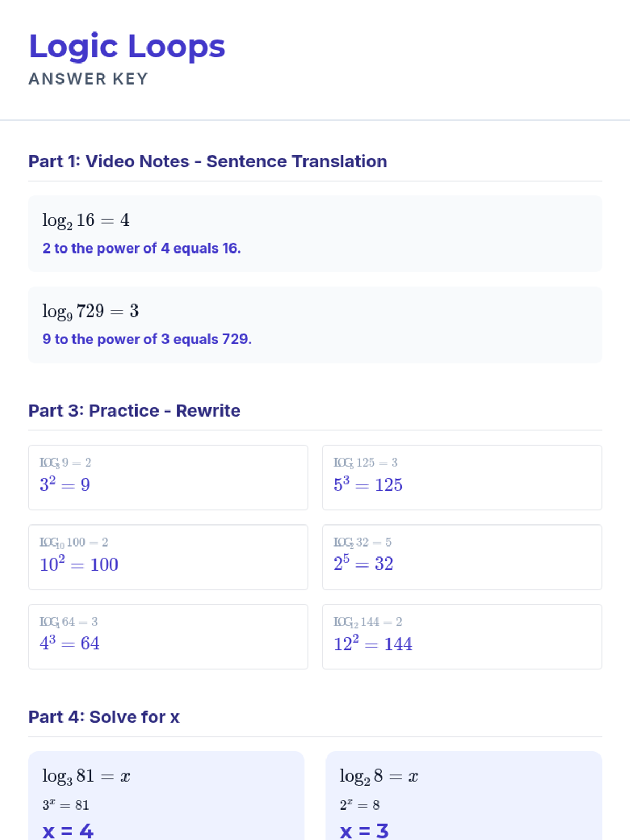Click the log base 9 of 729 equation

[x=90, y=311]
